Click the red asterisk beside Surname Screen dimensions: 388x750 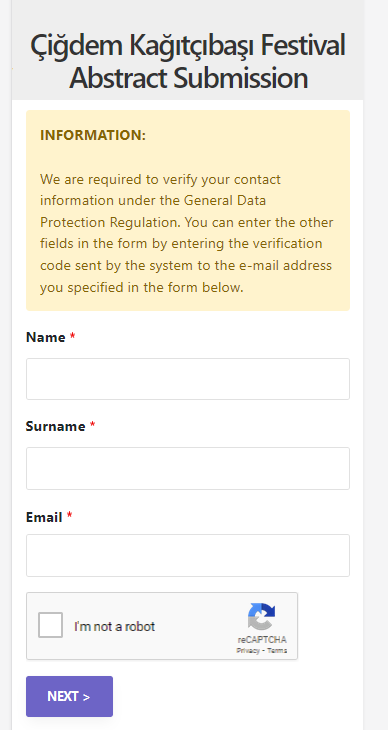(x=93, y=425)
